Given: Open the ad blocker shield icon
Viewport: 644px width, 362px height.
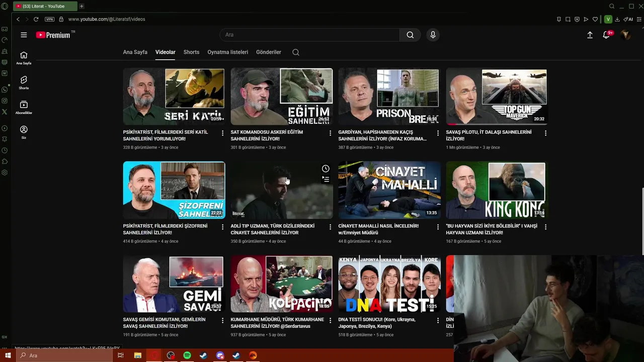Looking at the screenshot, I should 577,19.
